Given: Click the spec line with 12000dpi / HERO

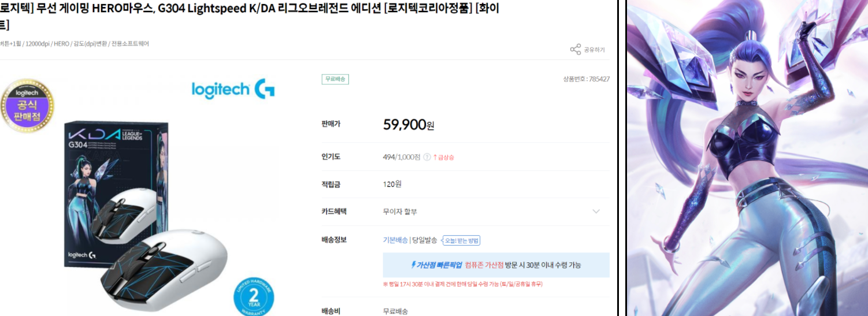Looking at the screenshot, I should (x=75, y=44).
